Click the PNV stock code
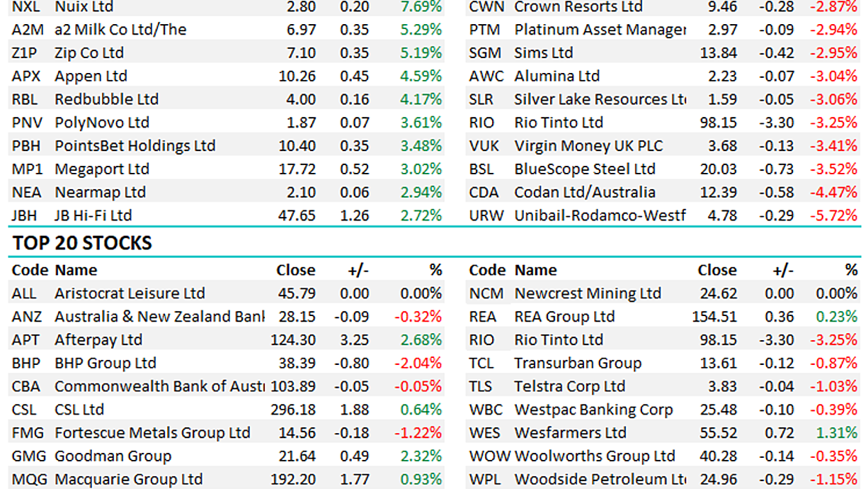The height and width of the screenshot is (489, 868). click(x=25, y=123)
